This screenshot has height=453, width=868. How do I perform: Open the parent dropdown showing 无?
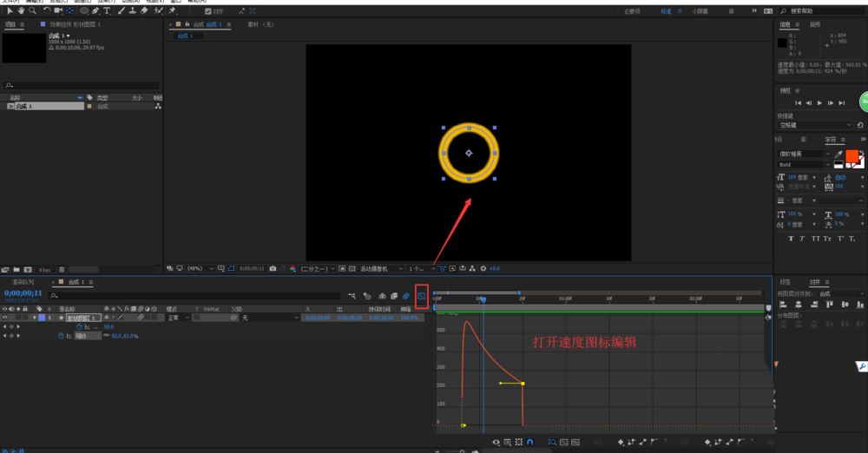tap(270, 318)
